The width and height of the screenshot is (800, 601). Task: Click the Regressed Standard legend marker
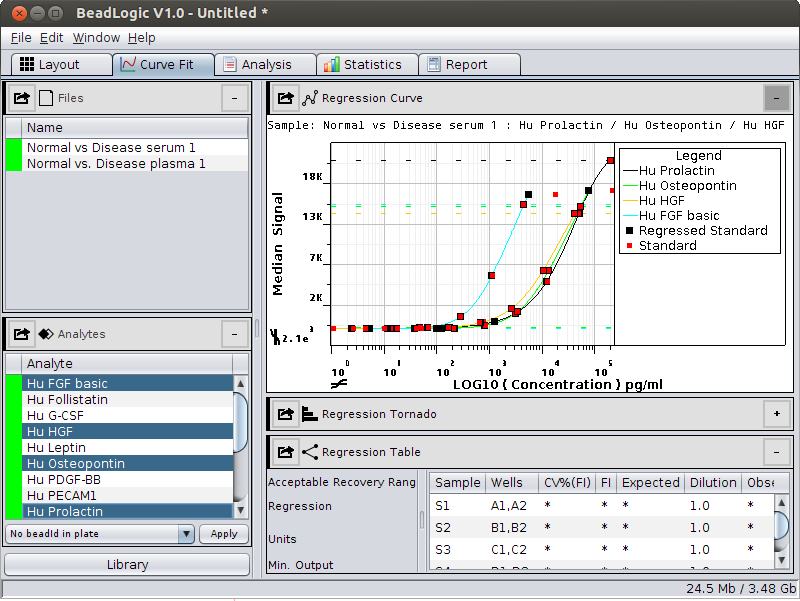point(629,231)
